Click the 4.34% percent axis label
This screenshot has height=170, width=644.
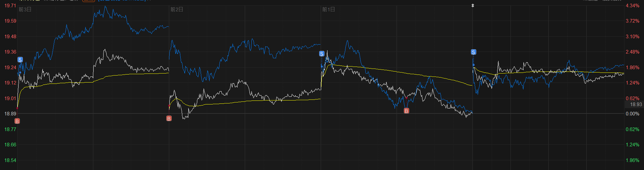[632, 6]
